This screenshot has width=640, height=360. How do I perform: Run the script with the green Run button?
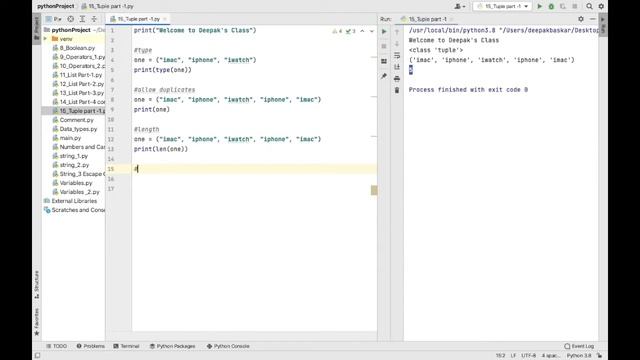(539, 6)
